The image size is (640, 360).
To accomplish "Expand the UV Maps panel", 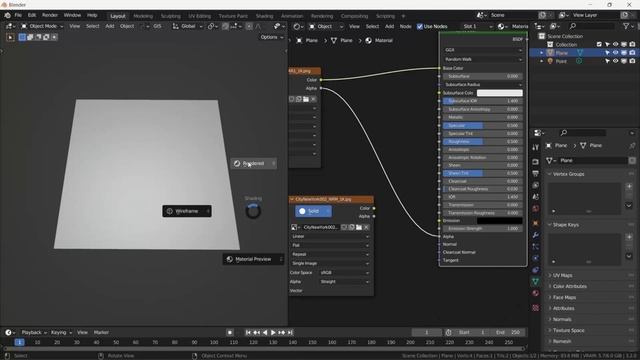I will pos(562,276).
